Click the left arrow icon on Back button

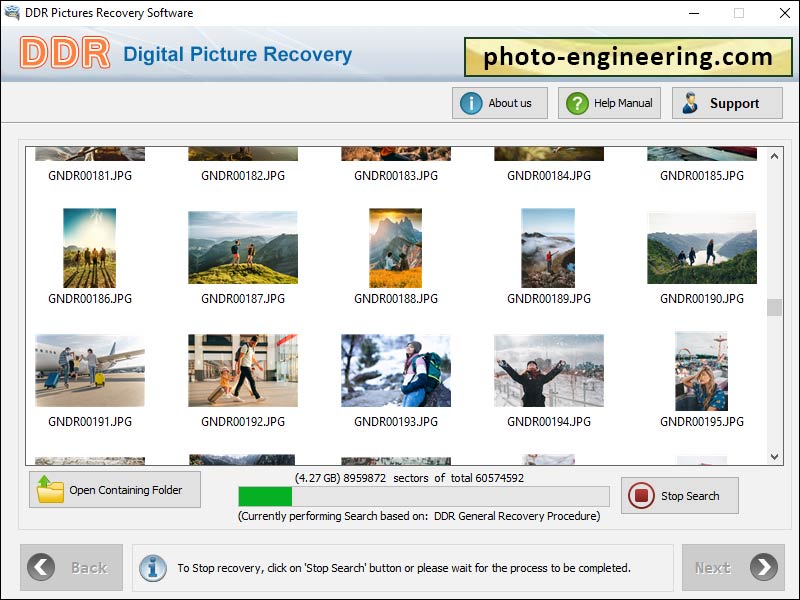point(40,567)
